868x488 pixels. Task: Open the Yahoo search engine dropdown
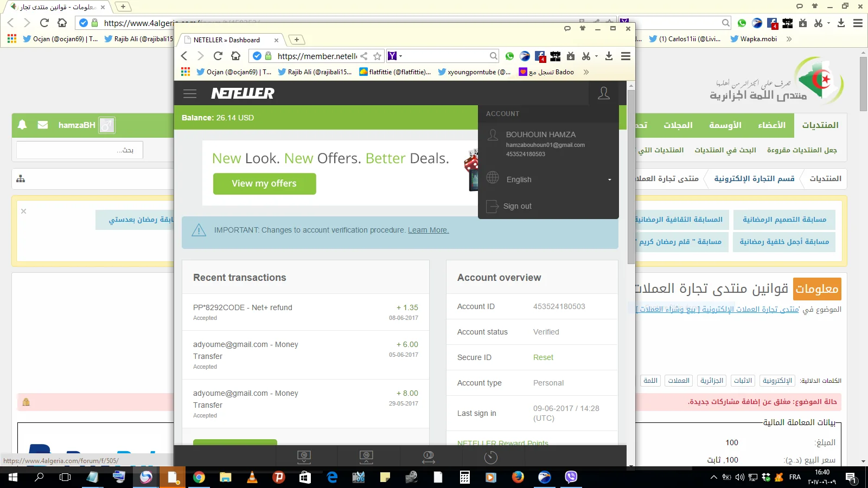coord(395,56)
